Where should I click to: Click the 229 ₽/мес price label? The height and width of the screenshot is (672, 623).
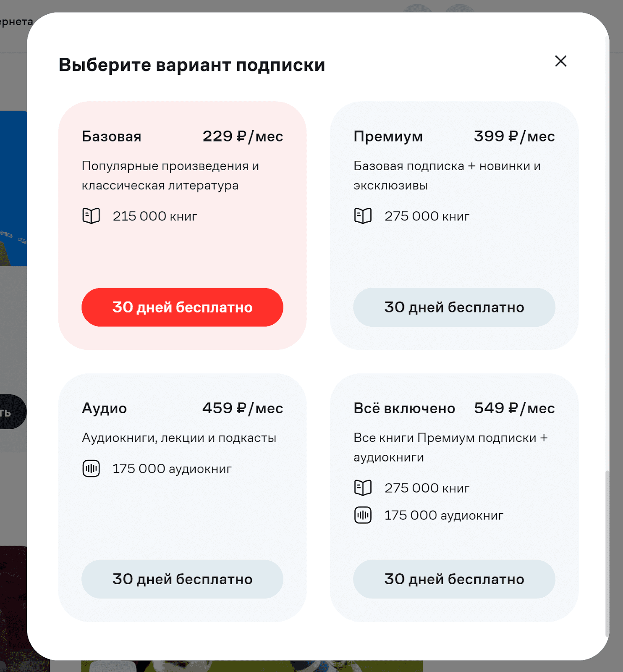243,136
